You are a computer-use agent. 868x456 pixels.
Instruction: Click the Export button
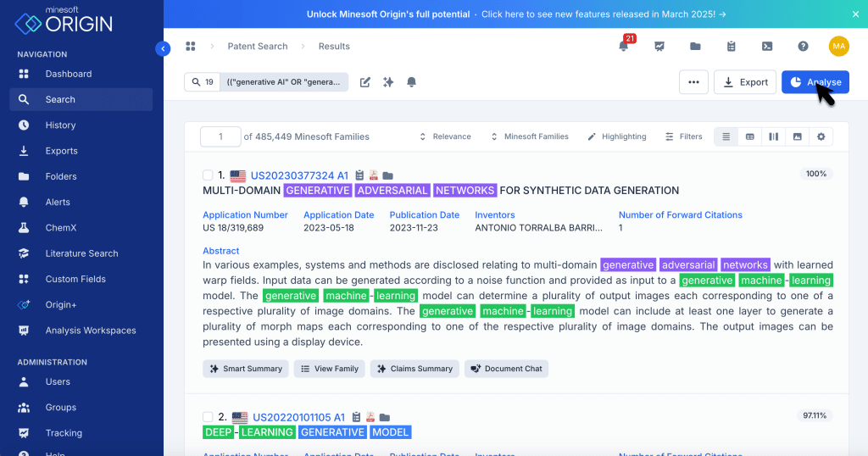click(x=744, y=82)
